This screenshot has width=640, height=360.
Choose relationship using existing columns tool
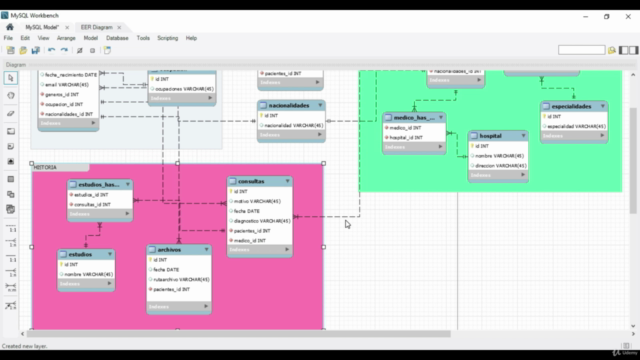tap(11, 305)
